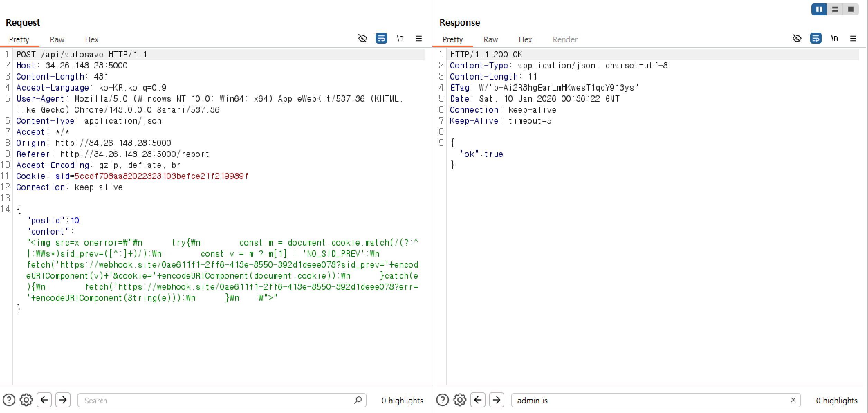Open help icon below Request panel
The width and height of the screenshot is (868, 413).
(9, 400)
